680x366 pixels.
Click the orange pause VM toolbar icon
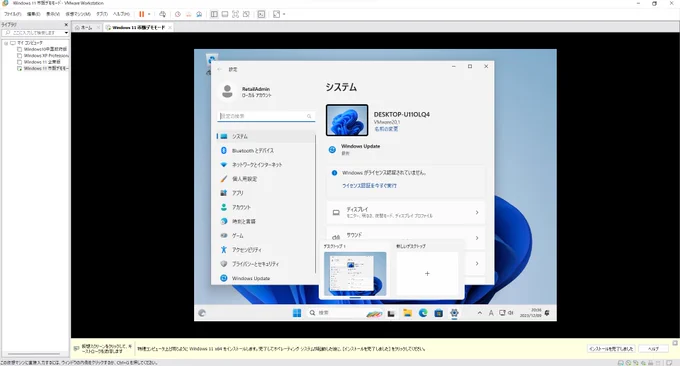(x=141, y=14)
